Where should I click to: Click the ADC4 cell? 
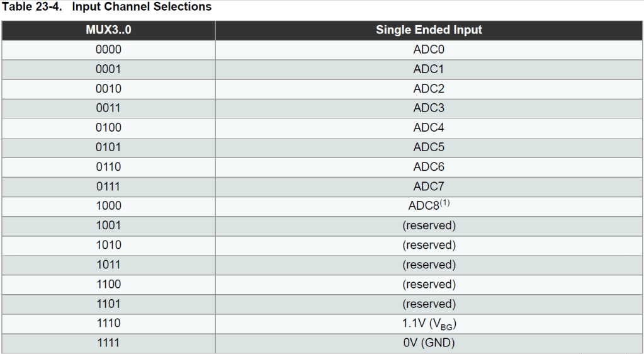click(429, 127)
